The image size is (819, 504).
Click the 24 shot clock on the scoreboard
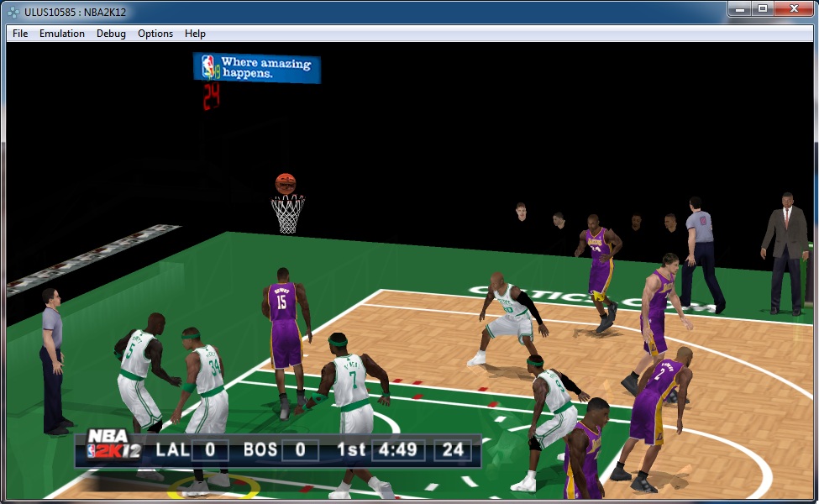[x=454, y=449]
